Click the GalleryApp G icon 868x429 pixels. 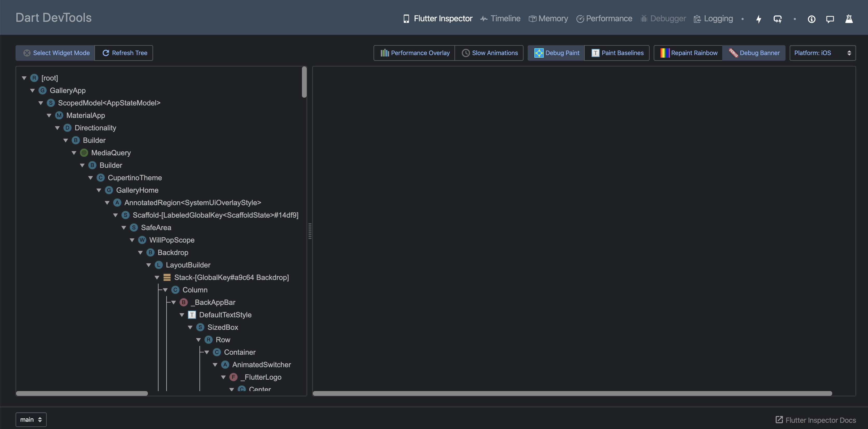click(43, 90)
